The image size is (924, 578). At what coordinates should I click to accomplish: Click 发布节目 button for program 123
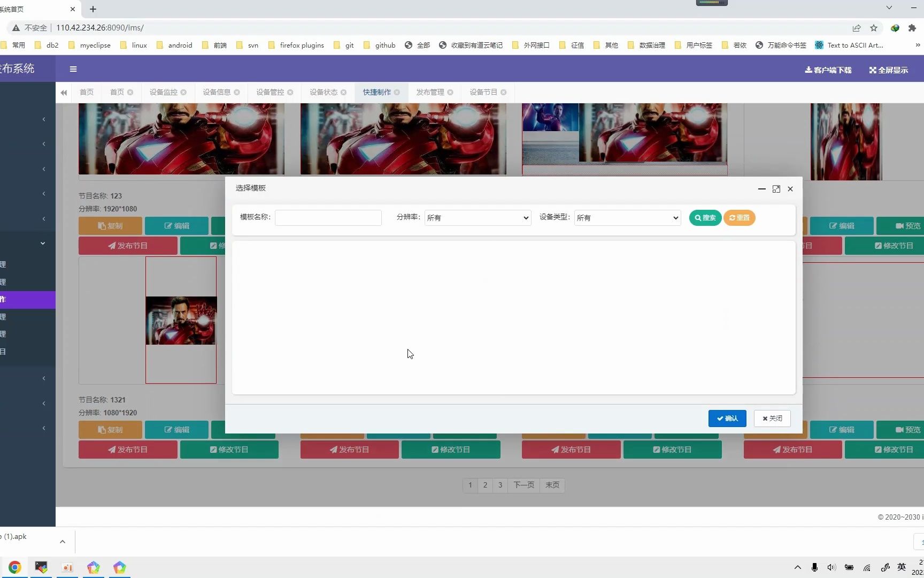pos(128,246)
